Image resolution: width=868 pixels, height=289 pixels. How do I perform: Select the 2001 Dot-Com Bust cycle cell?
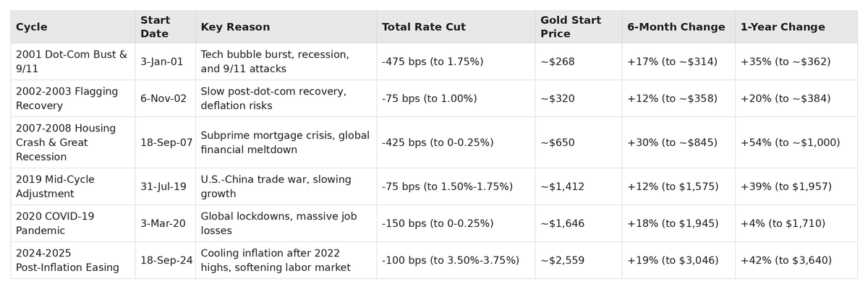pyautogui.click(x=72, y=61)
